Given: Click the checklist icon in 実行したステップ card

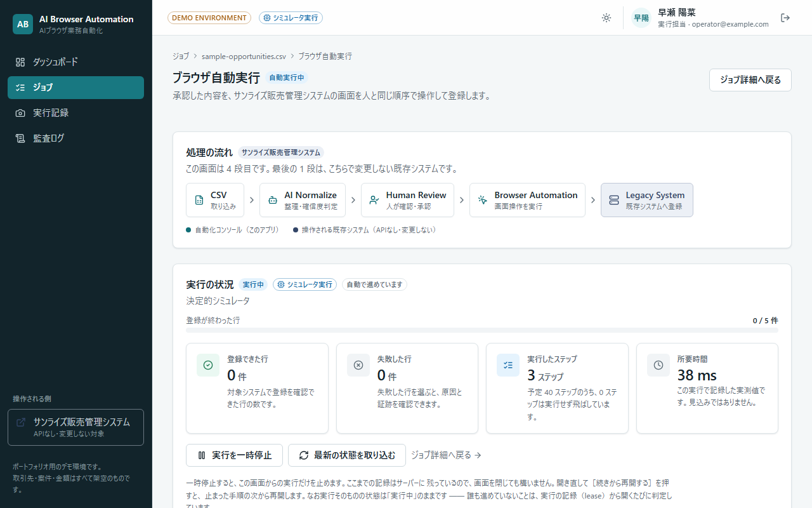Looking at the screenshot, I should pyautogui.click(x=508, y=365).
